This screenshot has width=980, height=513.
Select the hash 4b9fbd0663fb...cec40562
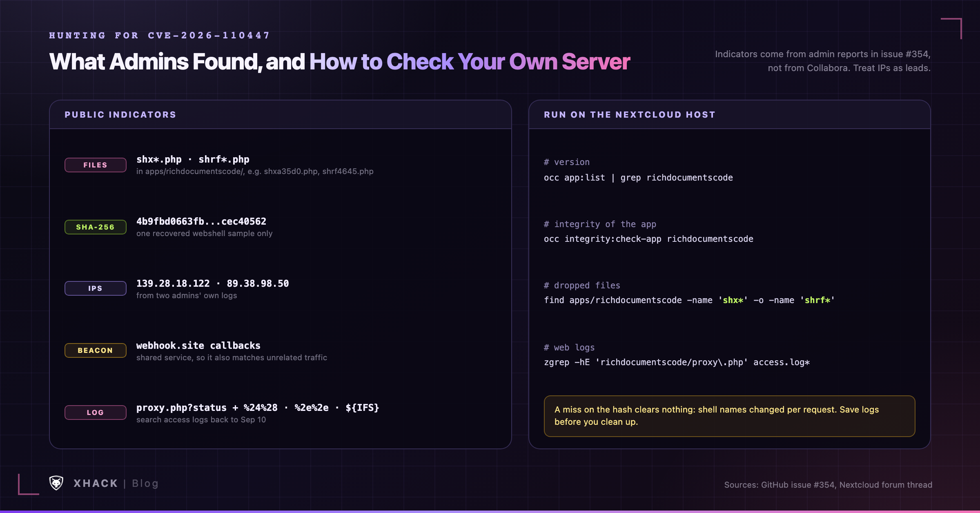click(x=201, y=221)
